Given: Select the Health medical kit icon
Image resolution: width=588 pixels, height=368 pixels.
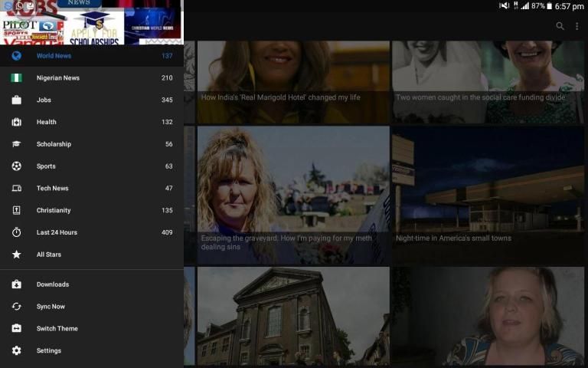Looking at the screenshot, I should 17,123.
